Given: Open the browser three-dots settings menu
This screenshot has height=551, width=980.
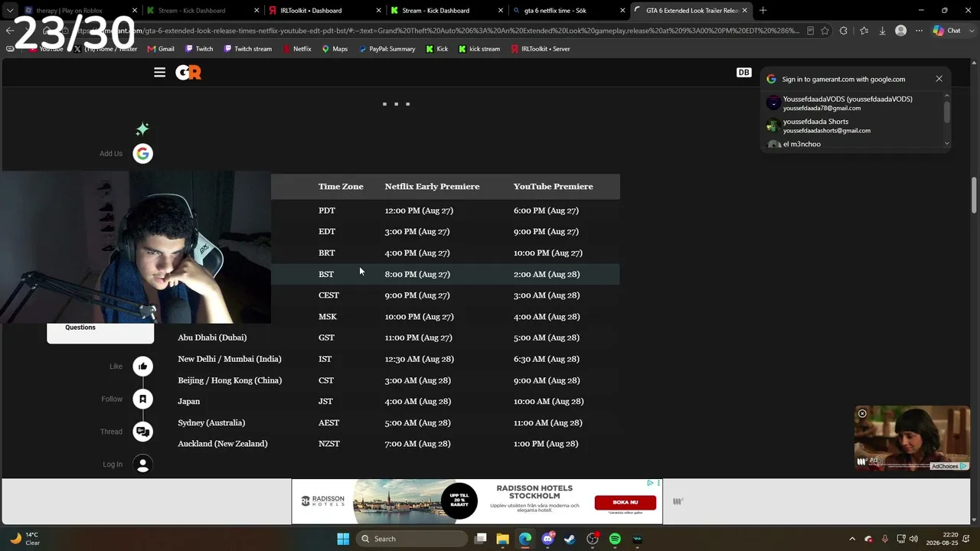Looking at the screenshot, I should 919,31.
